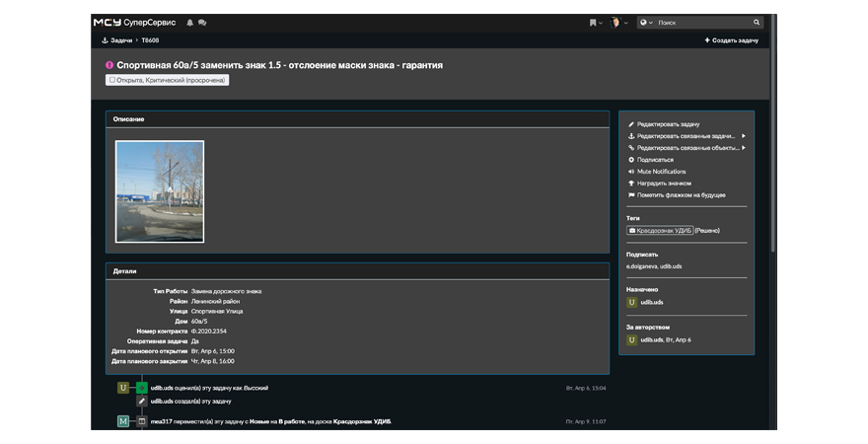The image size is (868, 444).
Task: Click the Mute Notifications speaker icon
Action: [631, 172]
